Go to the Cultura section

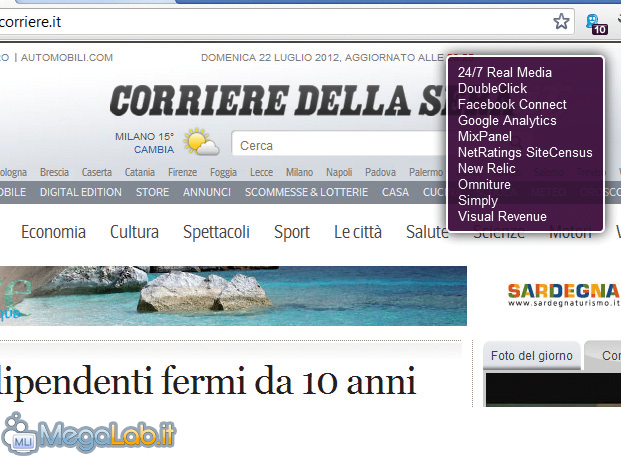pos(134,232)
